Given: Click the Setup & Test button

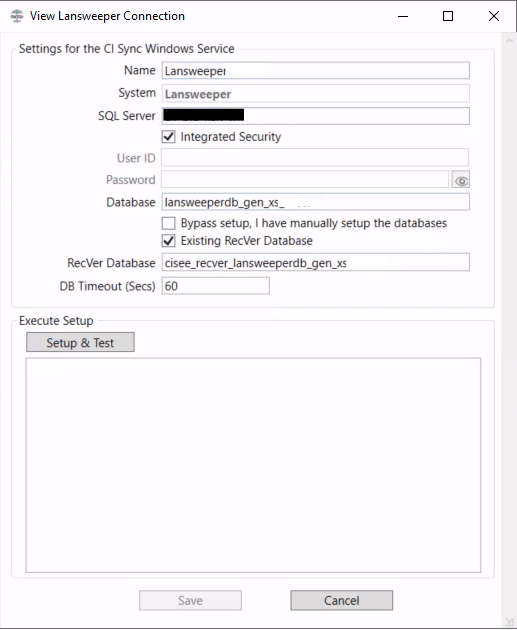Looking at the screenshot, I should tap(80, 342).
